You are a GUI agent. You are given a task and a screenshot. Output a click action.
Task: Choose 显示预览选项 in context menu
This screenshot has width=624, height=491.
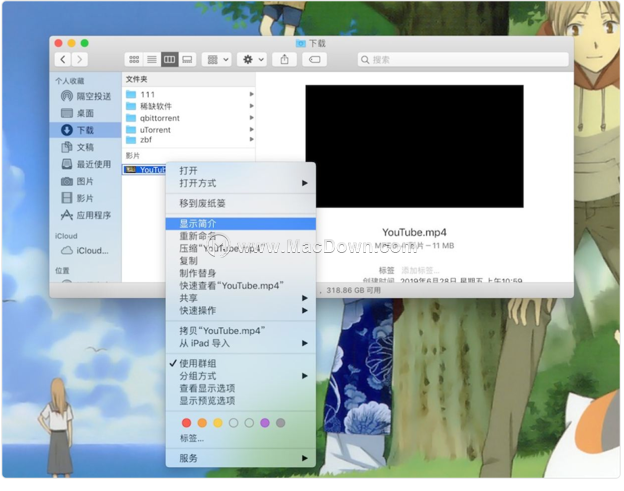coord(241,400)
